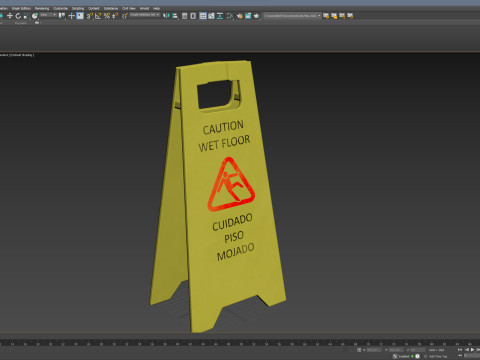This screenshot has height=360, width=480.
Task: Click the first project folder icon after the path dropdown
Action: coord(326,16)
